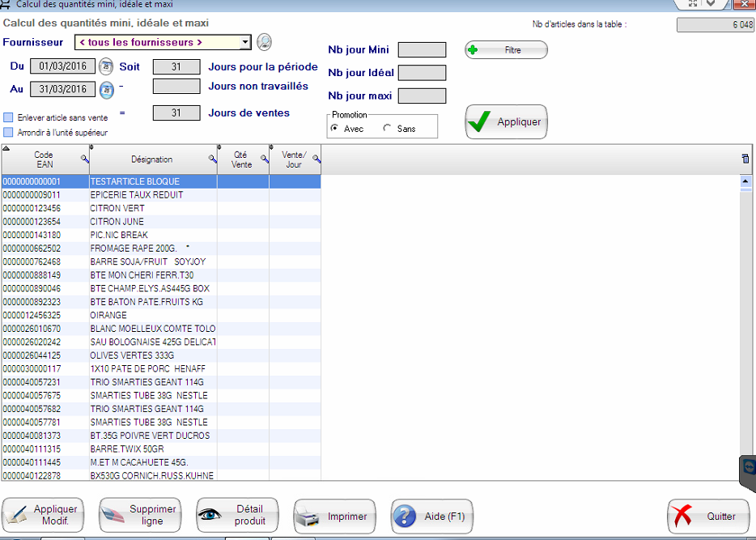756x540 pixels.
Task: Click the Nb jour Mini input field
Action: click(x=422, y=50)
